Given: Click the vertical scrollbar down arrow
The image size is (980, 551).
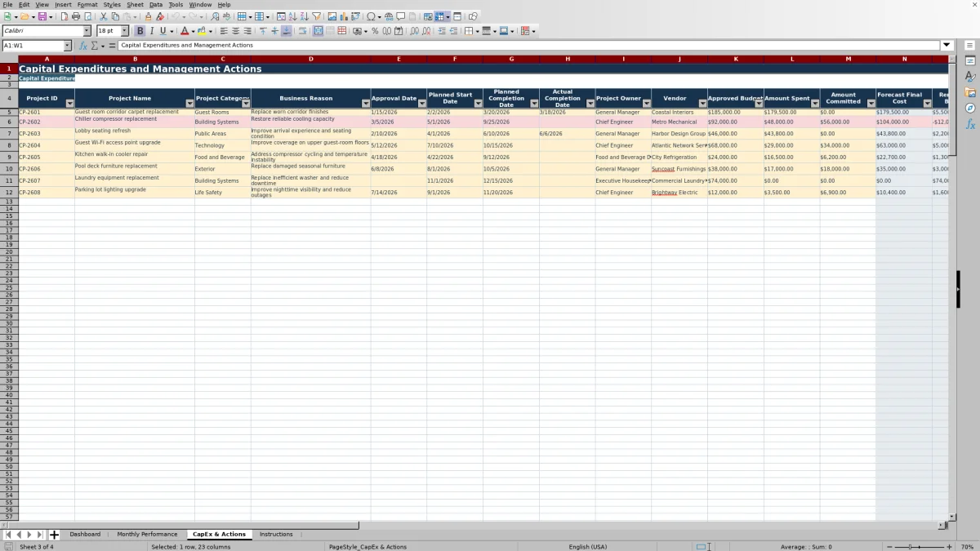Looking at the screenshot, I should (951, 517).
